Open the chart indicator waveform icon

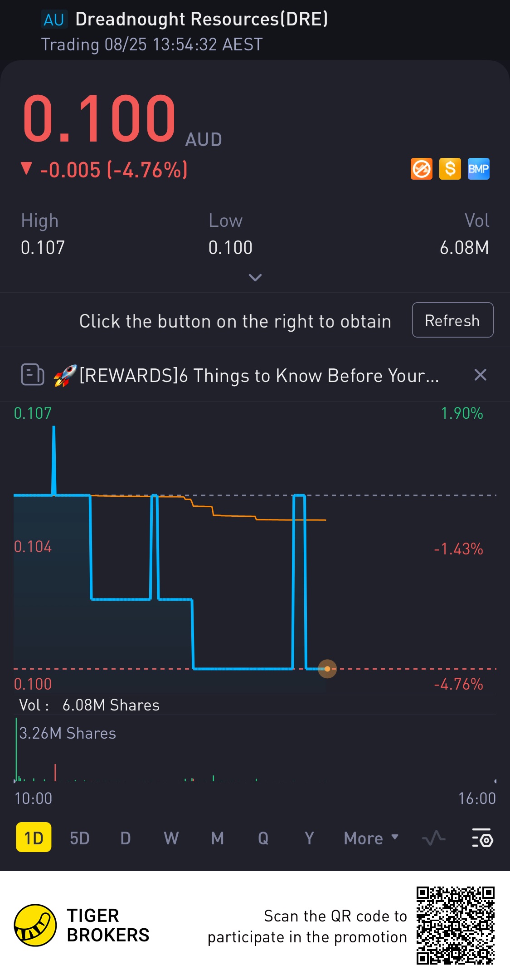(x=434, y=838)
